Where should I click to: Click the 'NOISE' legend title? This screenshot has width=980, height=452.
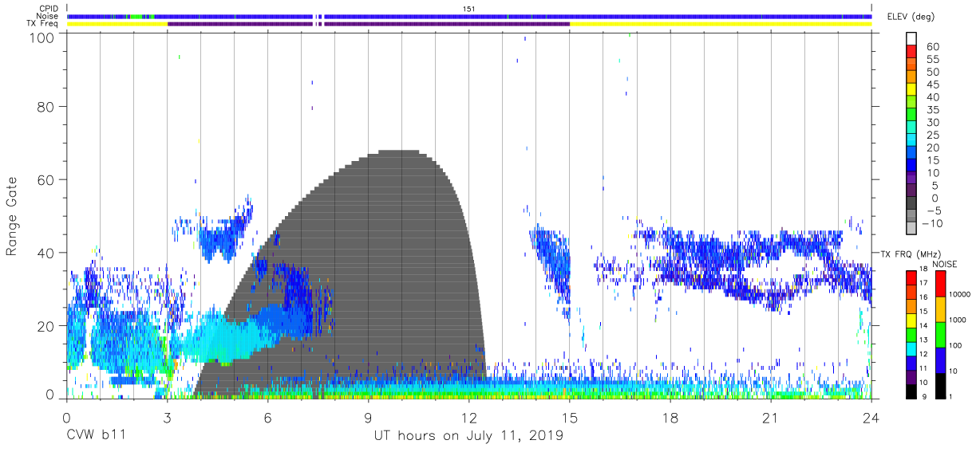click(946, 264)
